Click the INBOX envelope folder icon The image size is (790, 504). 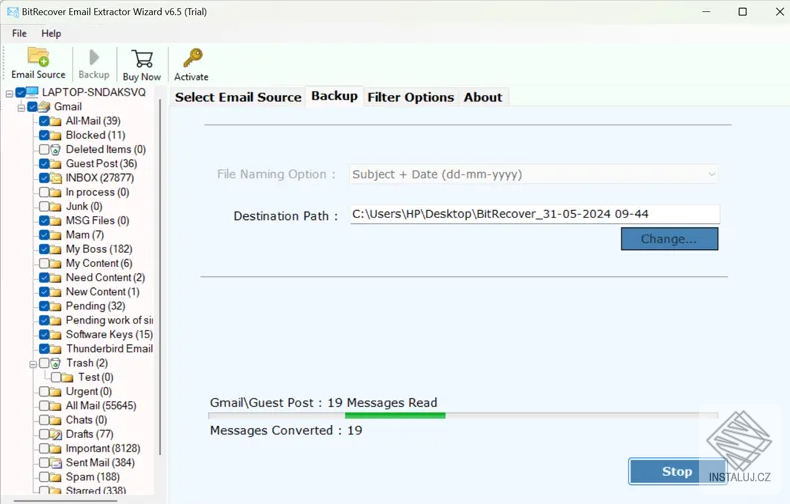click(x=55, y=178)
